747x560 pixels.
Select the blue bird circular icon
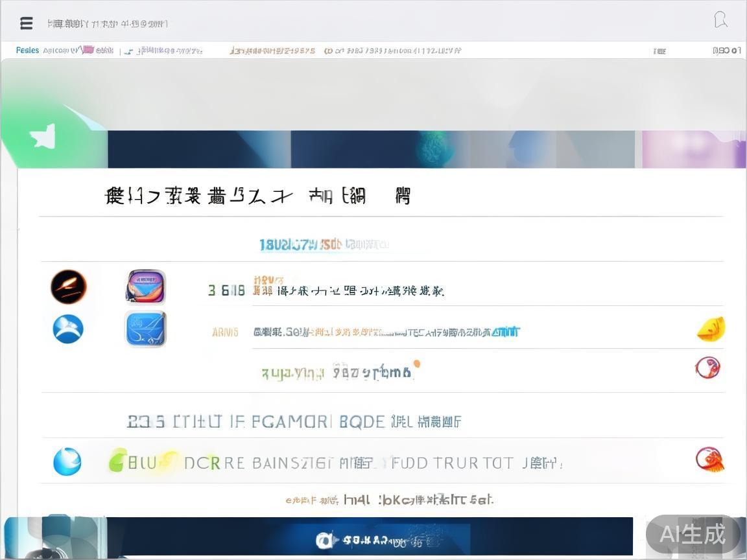(x=68, y=329)
